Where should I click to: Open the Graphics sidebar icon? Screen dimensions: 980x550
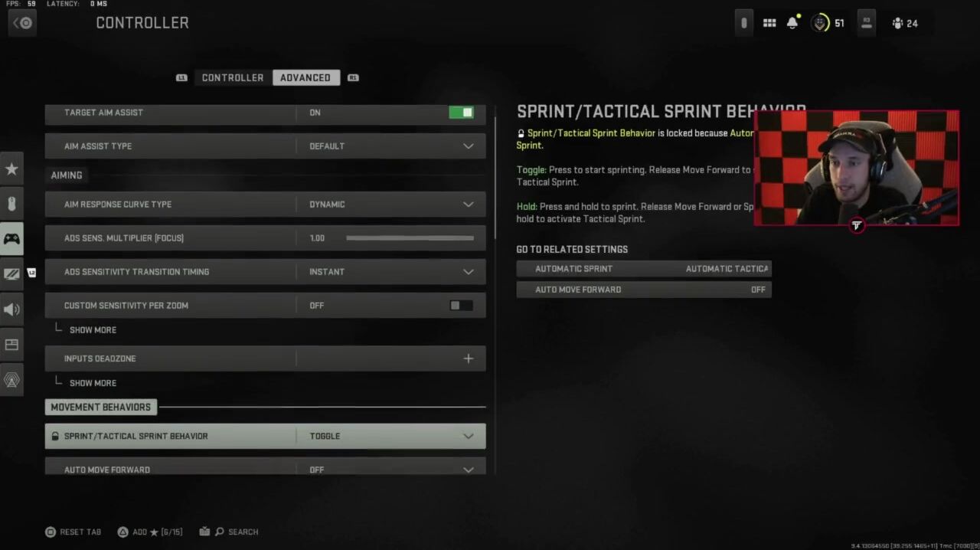11,273
